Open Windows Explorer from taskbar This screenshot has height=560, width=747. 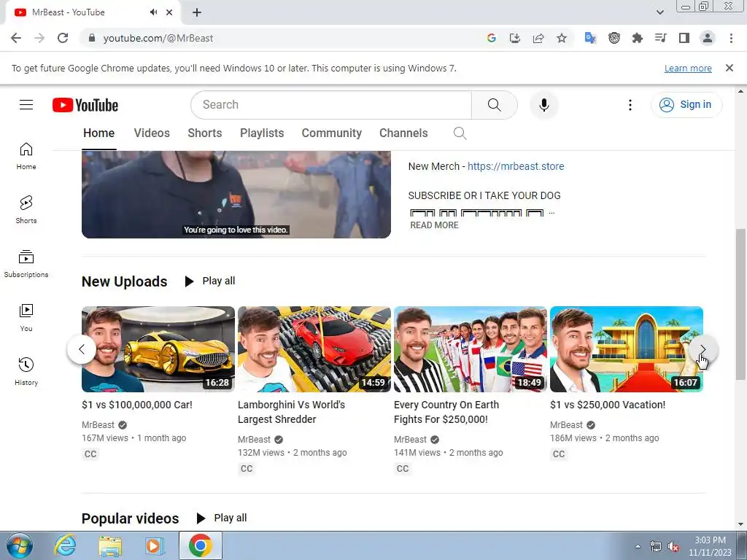coord(110,545)
